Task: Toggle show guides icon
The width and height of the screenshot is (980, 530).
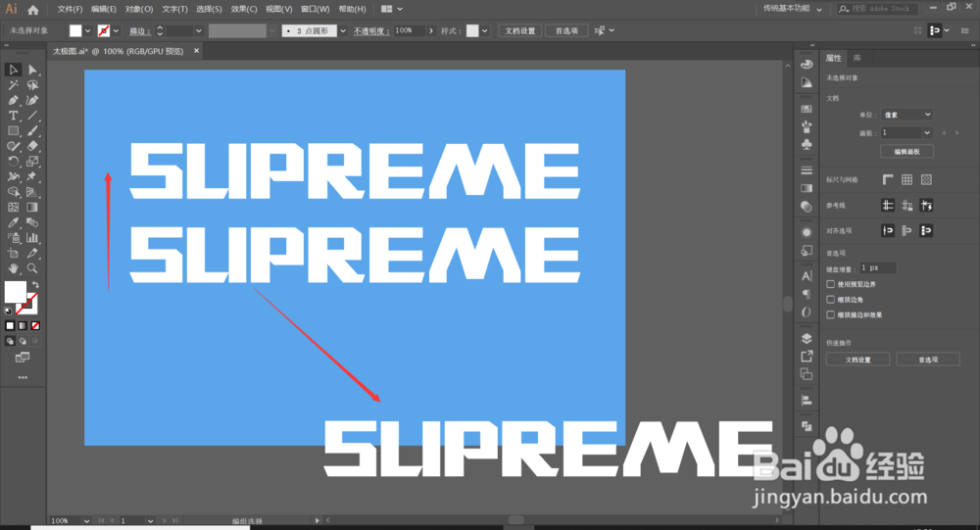Action: pyautogui.click(x=888, y=205)
